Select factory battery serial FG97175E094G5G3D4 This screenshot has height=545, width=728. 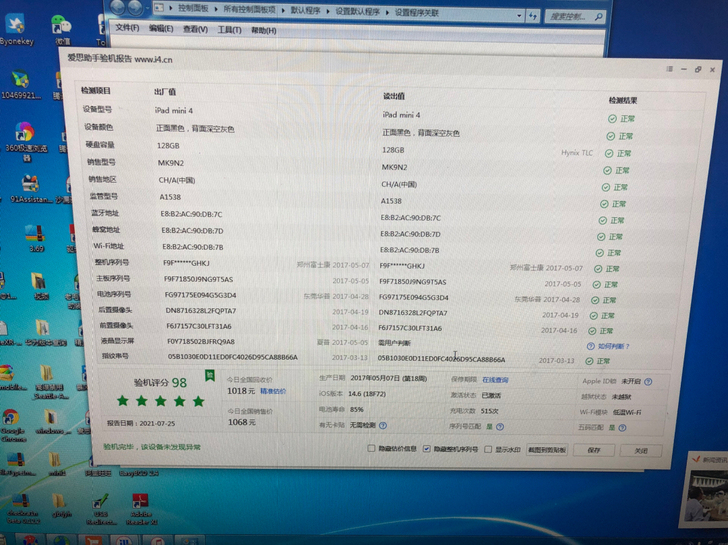pos(200,295)
